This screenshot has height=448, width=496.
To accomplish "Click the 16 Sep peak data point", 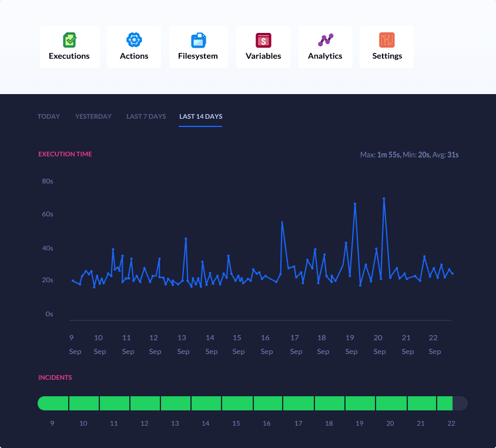I will point(282,222).
